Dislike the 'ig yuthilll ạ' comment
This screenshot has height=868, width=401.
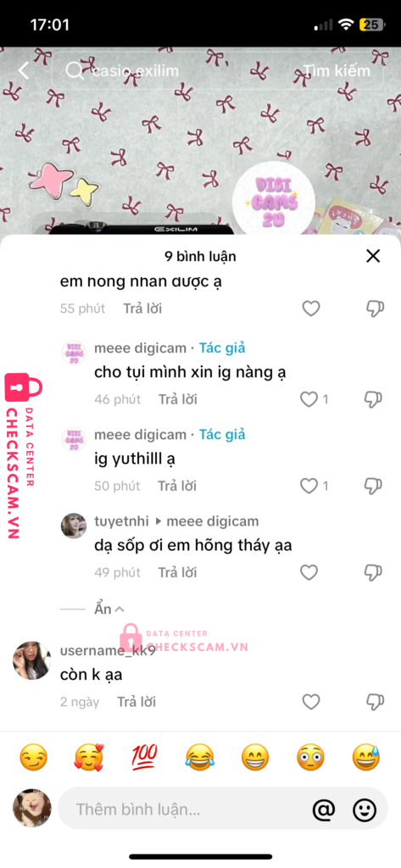point(373,486)
